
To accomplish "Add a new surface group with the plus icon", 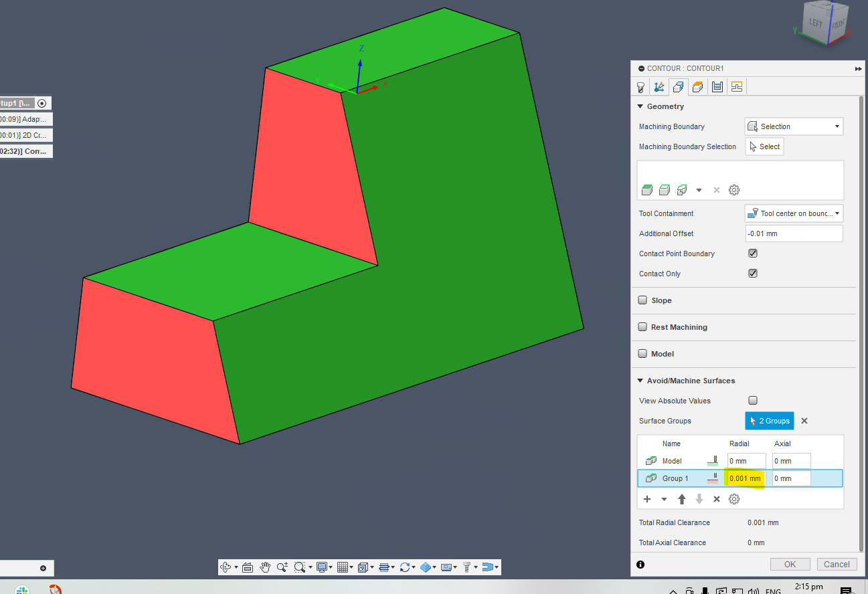I will click(646, 499).
